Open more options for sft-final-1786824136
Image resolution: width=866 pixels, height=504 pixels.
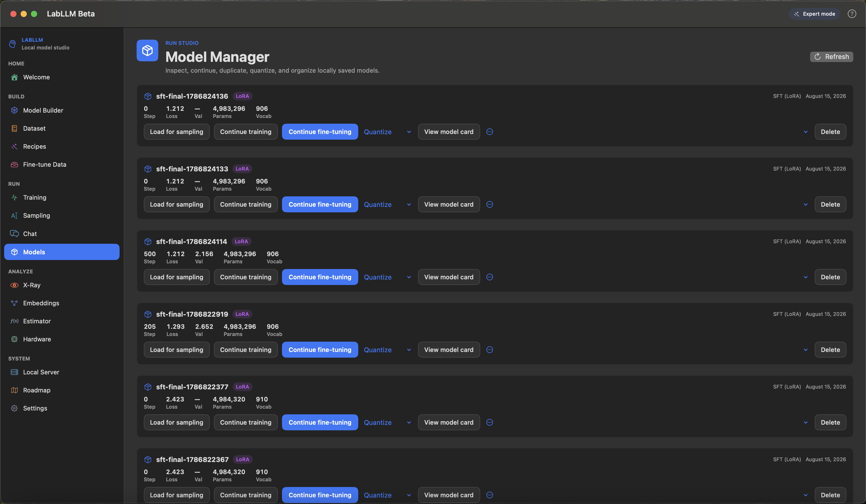490,132
